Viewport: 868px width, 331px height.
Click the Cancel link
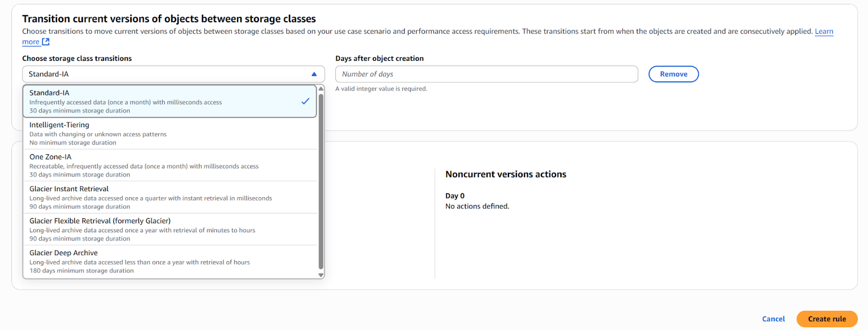[x=773, y=319]
